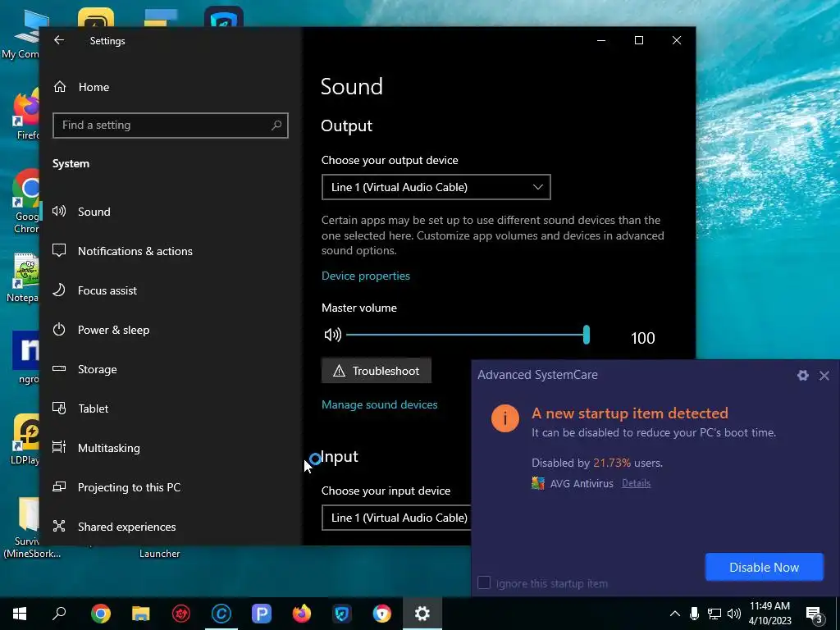Click the orange info icon in SystemCare popup
Image resolution: width=840 pixels, height=630 pixels.
[504, 418]
